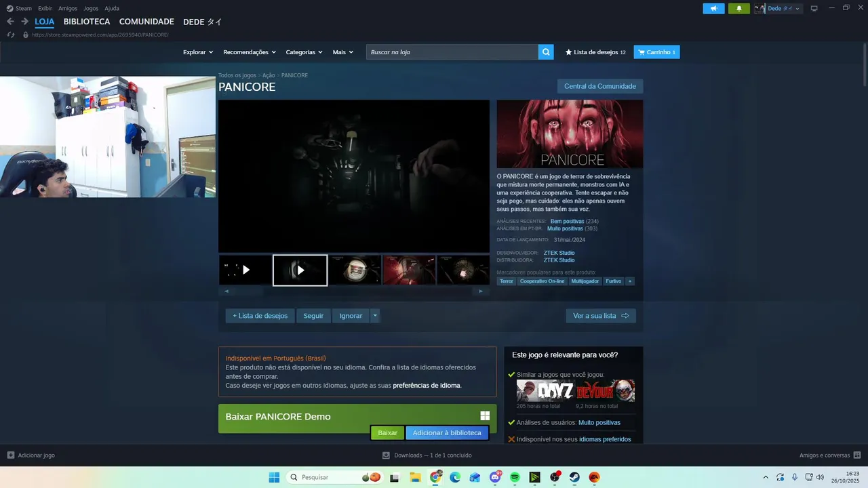Open the Jogos menu
Screen dimensions: 868x488
pos(91,8)
